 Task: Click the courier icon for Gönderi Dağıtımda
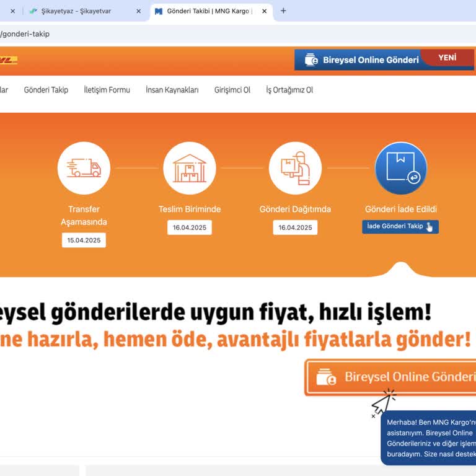coord(296,168)
